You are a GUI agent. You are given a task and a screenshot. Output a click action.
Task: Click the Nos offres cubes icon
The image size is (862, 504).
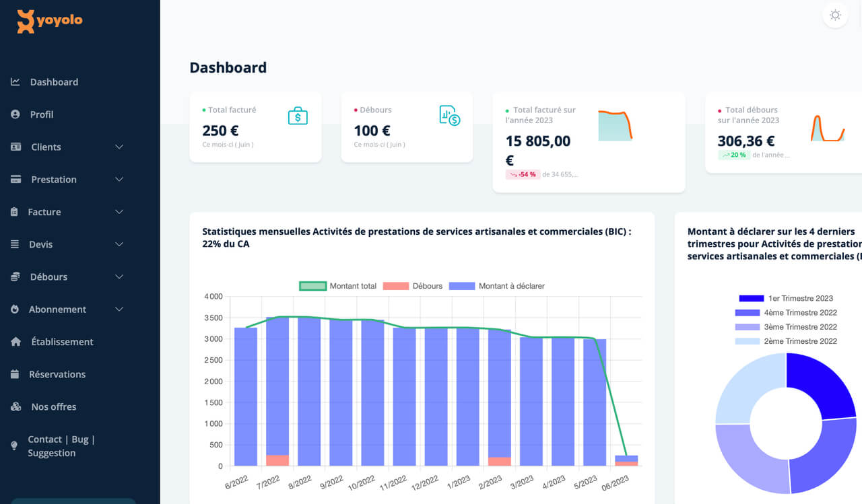click(x=16, y=407)
